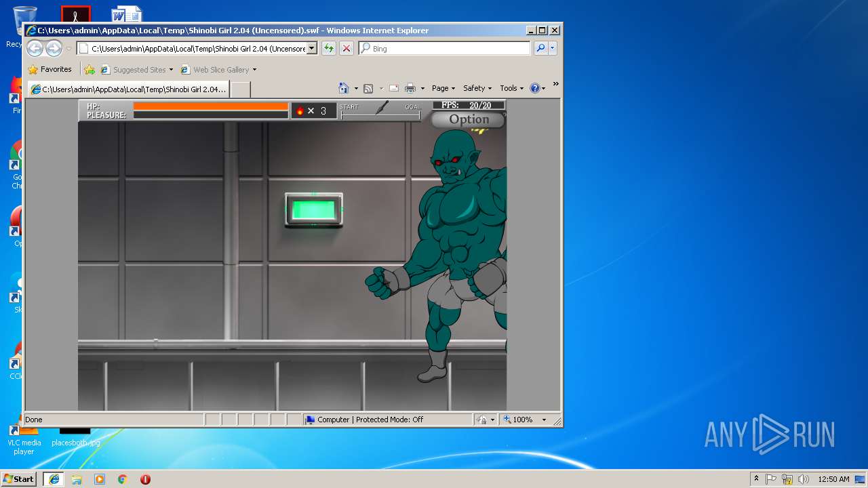The image size is (868, 488).
Task: Click the orange HP bar
Action: 211,106
